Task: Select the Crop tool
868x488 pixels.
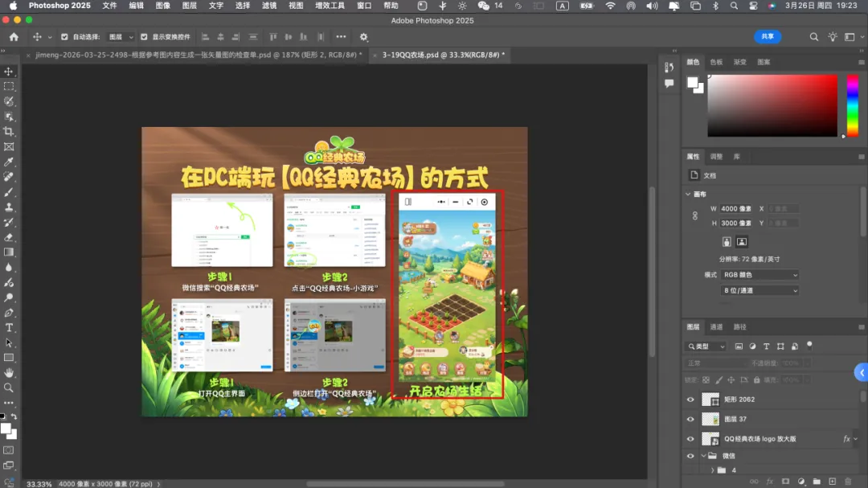Action: [9, 132]
